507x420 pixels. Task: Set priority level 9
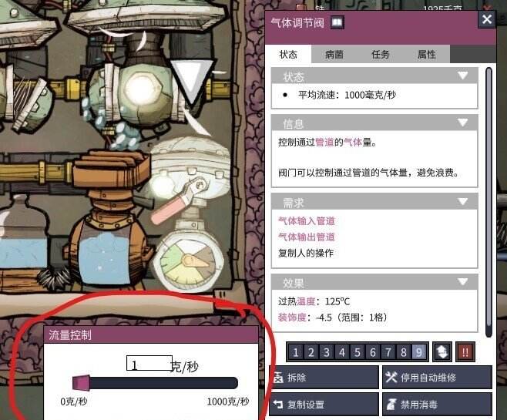[x=419, y=352]
